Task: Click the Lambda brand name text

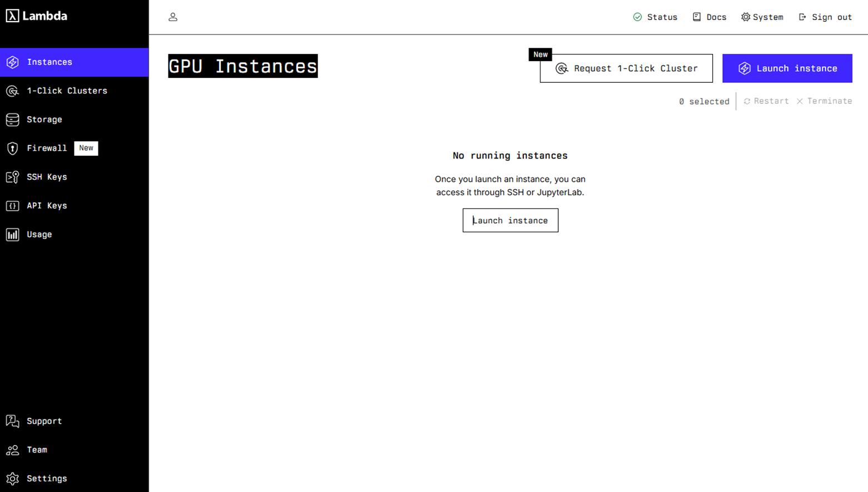Action: [45, 16]
